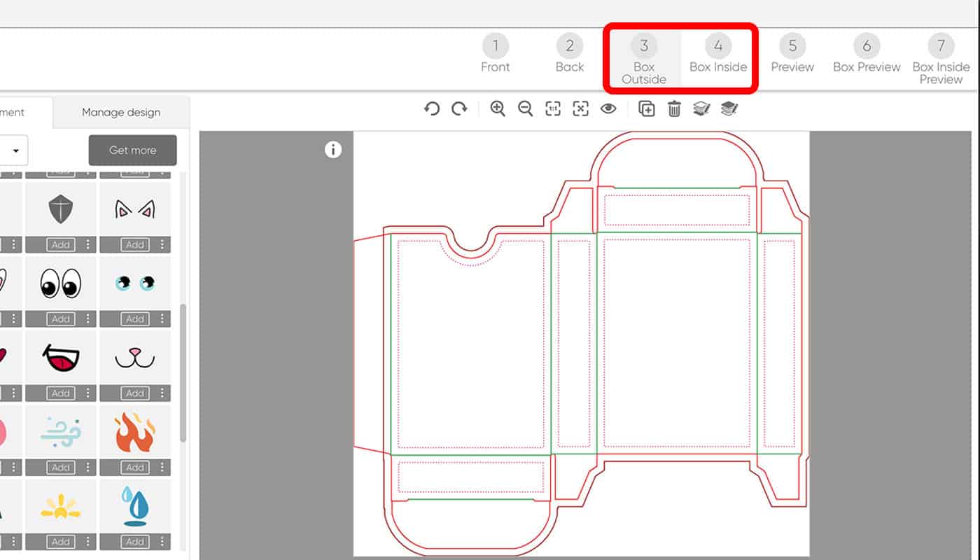The width and height of the screenshot is (980, 560).
Task: Open three-dot menu for flame clipart
Action: tap(162, 467)
